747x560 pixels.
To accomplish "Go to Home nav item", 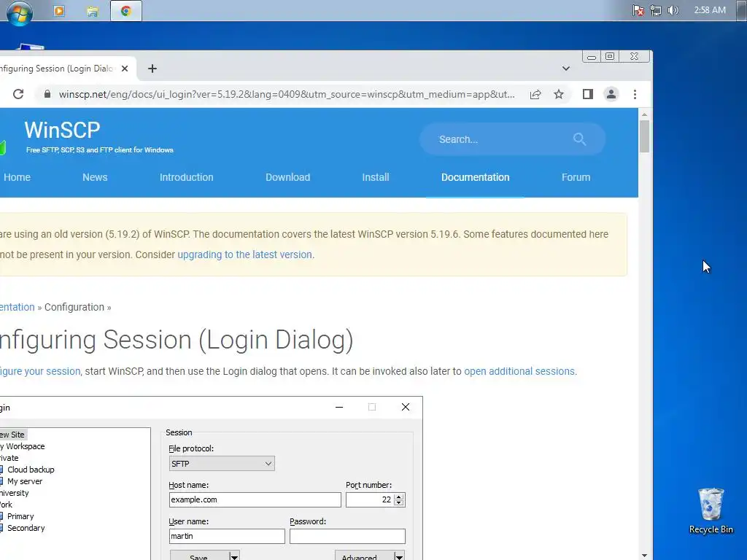I will [18, 177].
